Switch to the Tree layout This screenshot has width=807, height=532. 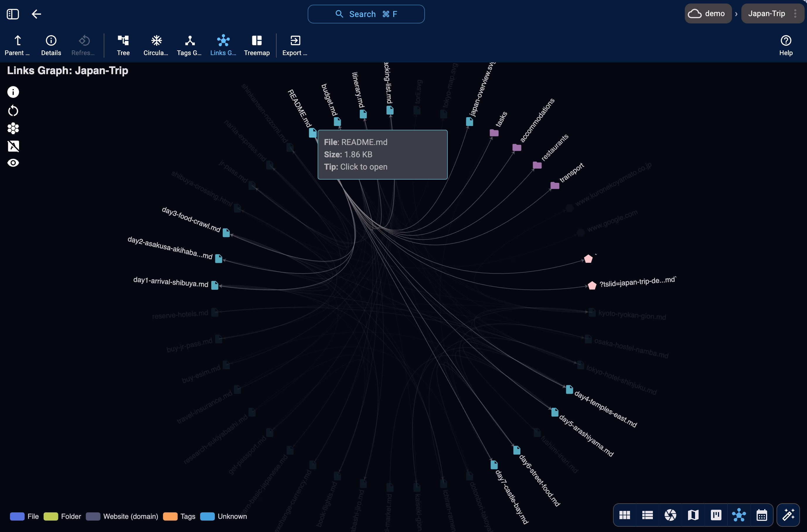coord(123,45)
